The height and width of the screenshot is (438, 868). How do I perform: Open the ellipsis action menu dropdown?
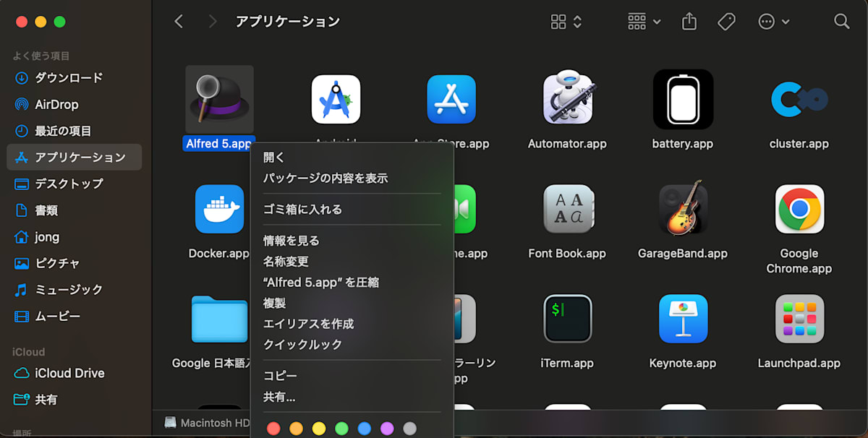tap(773, 22)
